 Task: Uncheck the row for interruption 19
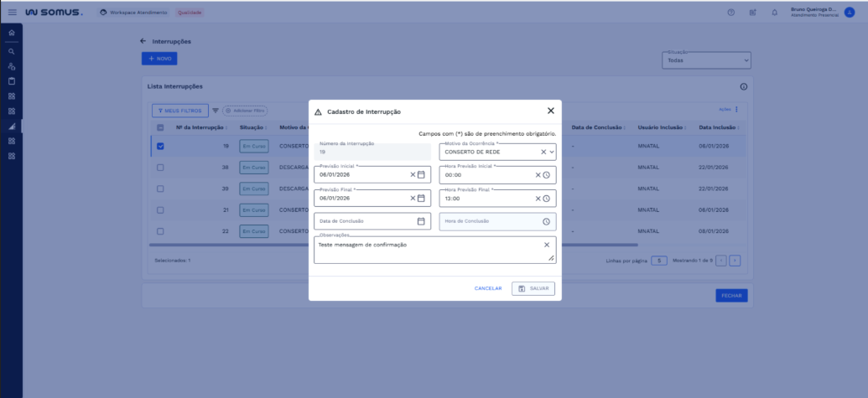160,146
